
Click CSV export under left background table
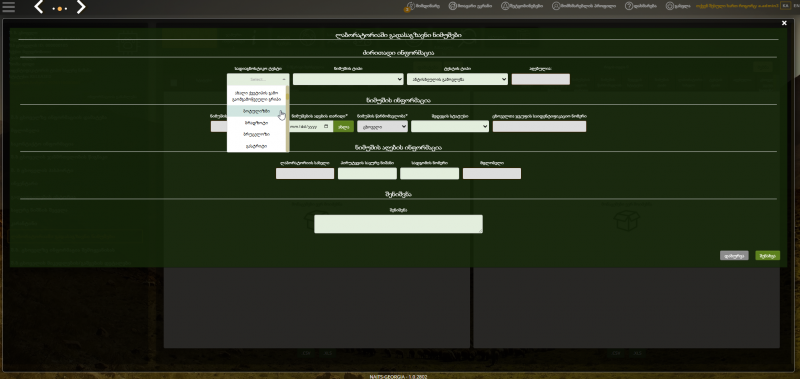307,353
